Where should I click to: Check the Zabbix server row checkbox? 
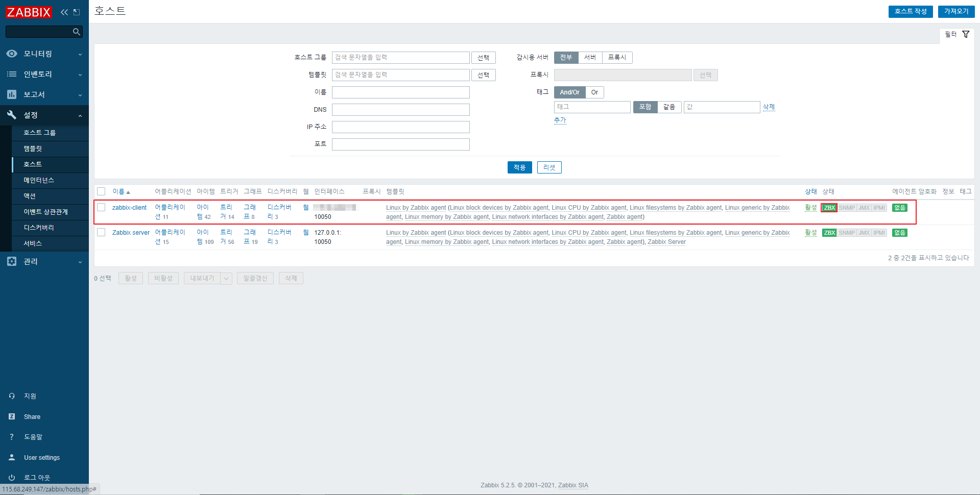(101, 232)
